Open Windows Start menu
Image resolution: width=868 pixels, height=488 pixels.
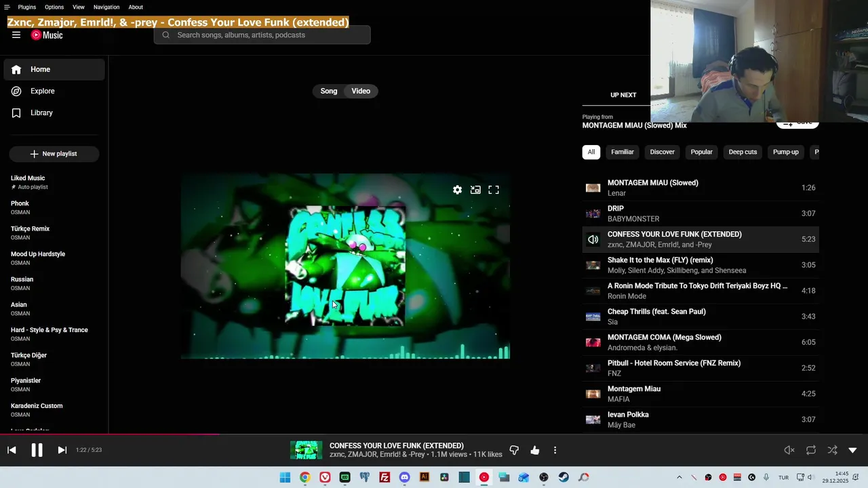tap(285, 477)
